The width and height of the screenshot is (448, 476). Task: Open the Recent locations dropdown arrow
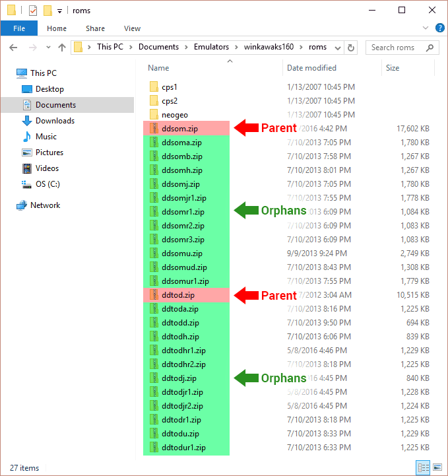click(x=48, y=48)
